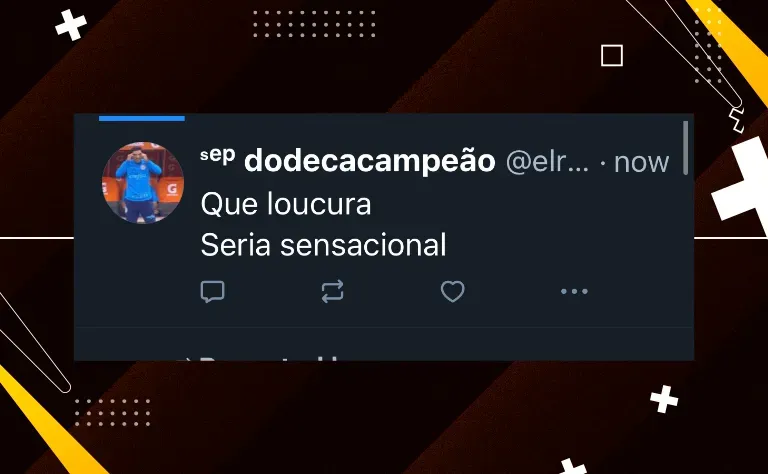Retweet the dodecacampeão post
Viewport: 768px width, 474px height.
[333, 291]
